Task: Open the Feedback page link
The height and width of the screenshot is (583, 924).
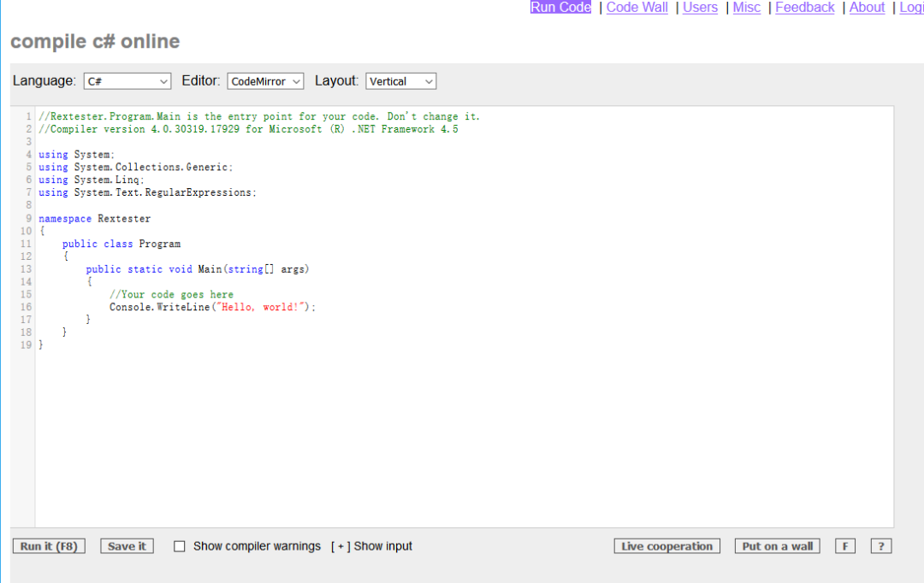Action: 804,8
